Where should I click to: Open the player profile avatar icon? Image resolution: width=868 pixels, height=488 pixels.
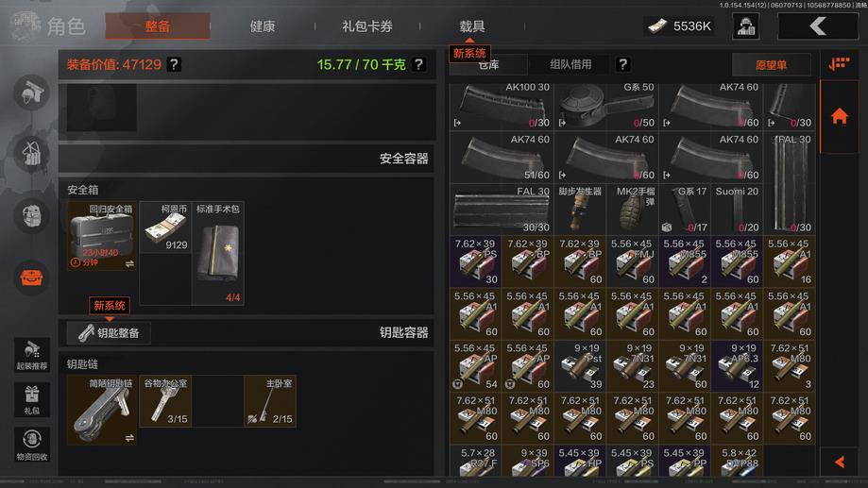click(x=745, y=26)
